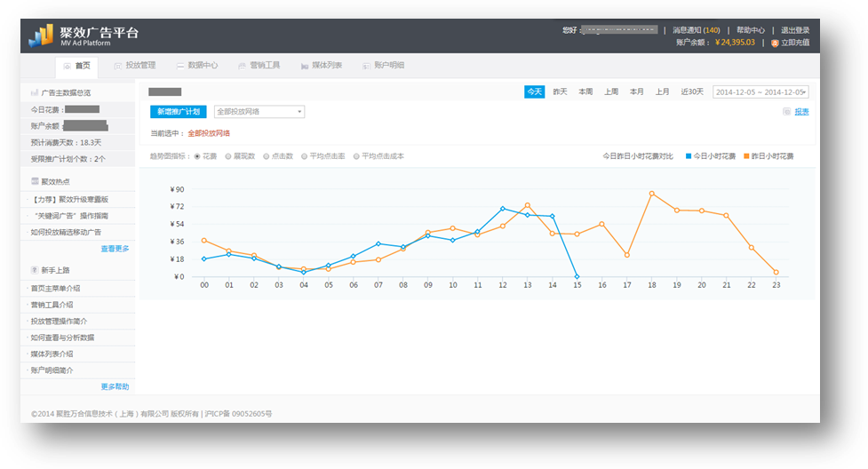Click 更多帮助 link
Viewport: 868px width, 469px height.
[x=115, y=386]
